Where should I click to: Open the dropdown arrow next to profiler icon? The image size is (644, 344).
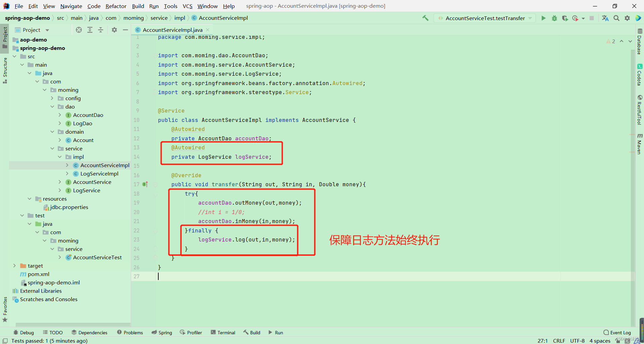[x=583, y=18]
